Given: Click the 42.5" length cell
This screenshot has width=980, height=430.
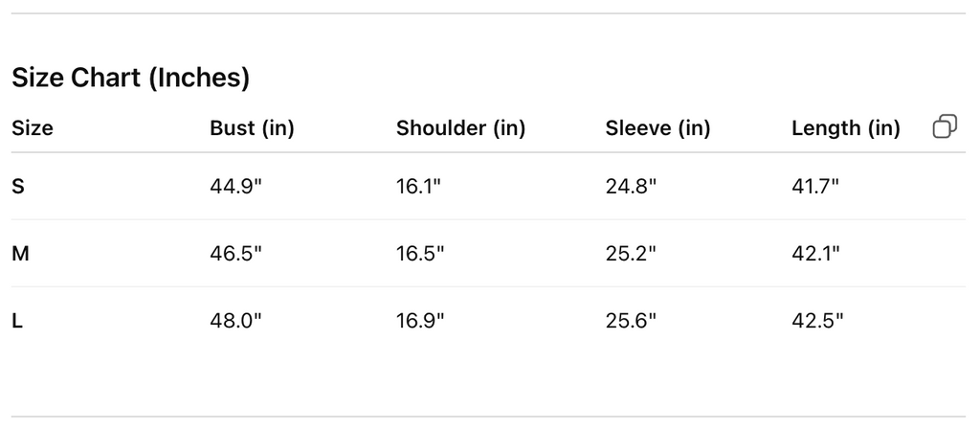Looking at the screenshot, I should pyautogui.click(x=817, y=321).
